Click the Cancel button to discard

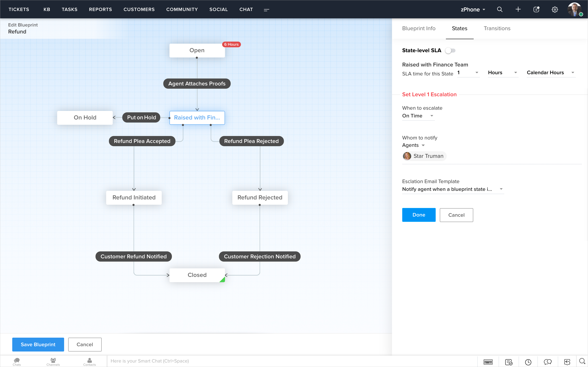point(456,215)
